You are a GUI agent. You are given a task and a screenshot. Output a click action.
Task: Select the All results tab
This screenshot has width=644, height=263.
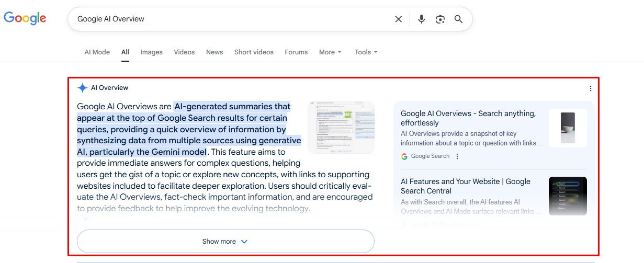[125, 52]
